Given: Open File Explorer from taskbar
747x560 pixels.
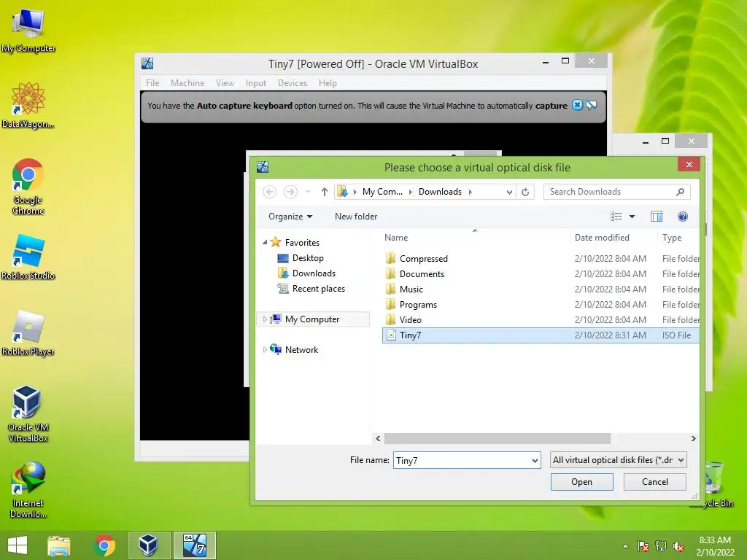Looking at the screenshot, I should (x=59, y=545).
